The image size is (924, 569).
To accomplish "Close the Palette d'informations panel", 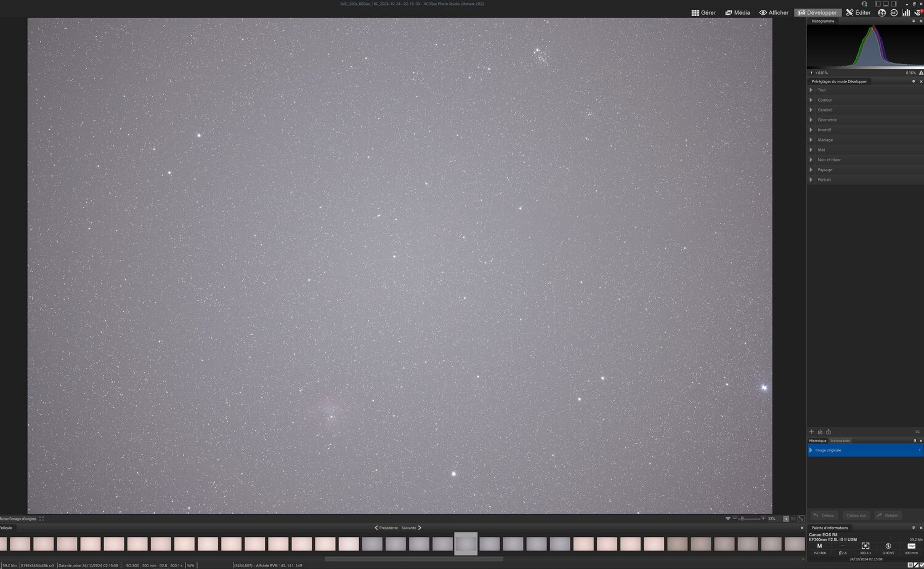I will [921, 528].
